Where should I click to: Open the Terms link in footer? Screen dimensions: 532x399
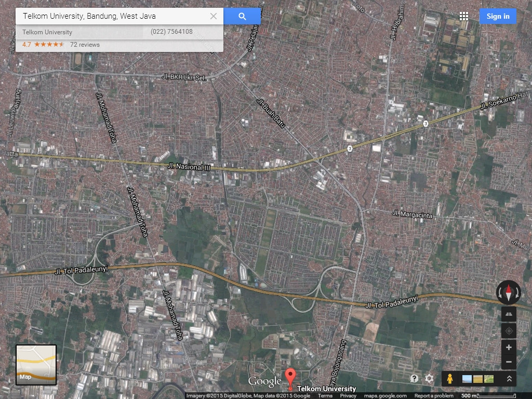click(325, 395)
